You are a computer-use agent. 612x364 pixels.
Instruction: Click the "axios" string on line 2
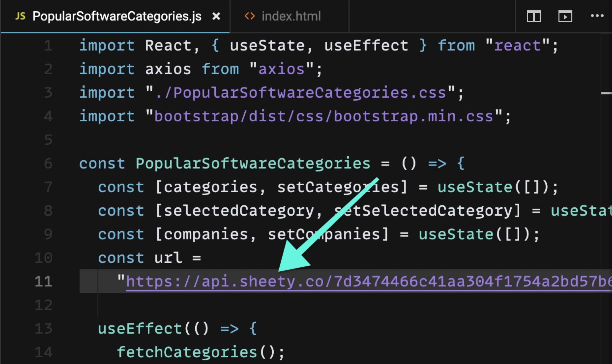pos(281,69)
